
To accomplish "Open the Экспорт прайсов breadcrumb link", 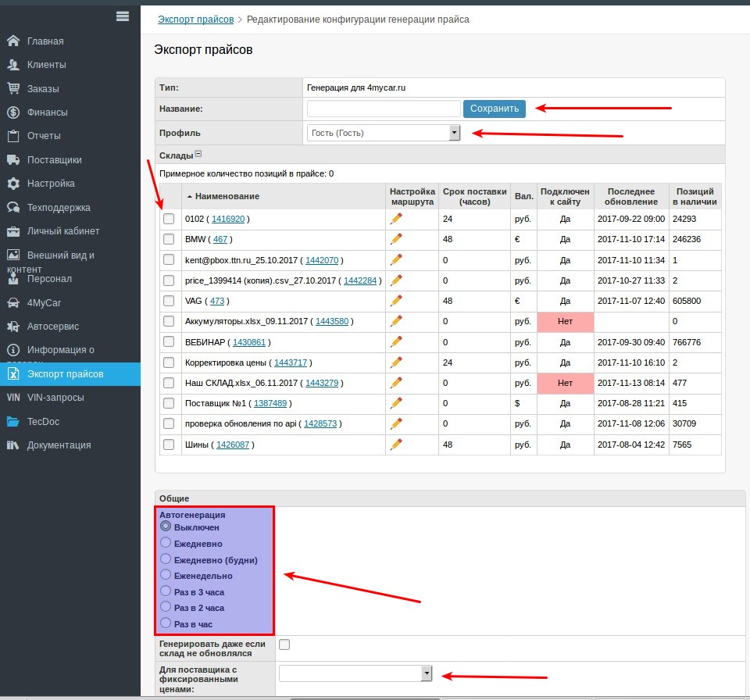I will (x=195, y=20).
